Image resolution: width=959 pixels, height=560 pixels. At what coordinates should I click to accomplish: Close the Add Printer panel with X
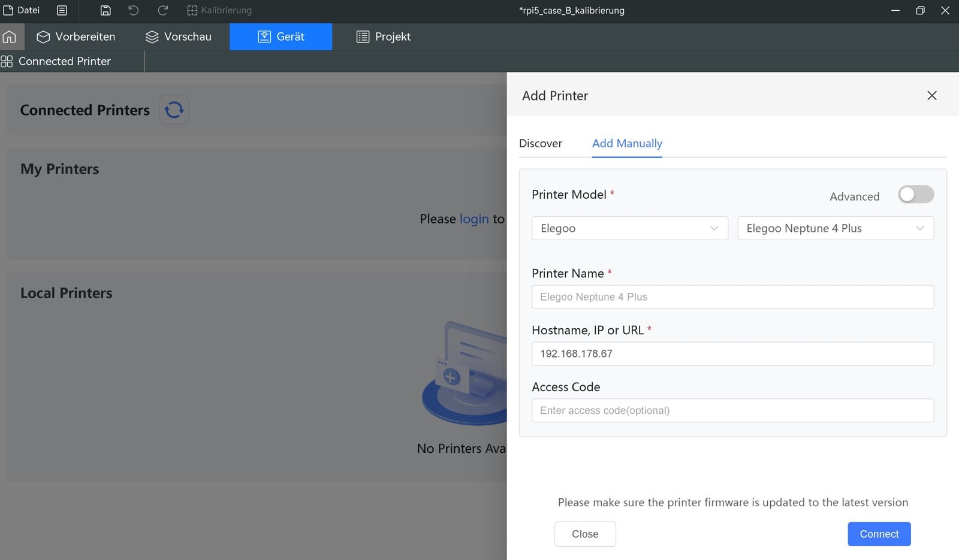click(931, 96)
